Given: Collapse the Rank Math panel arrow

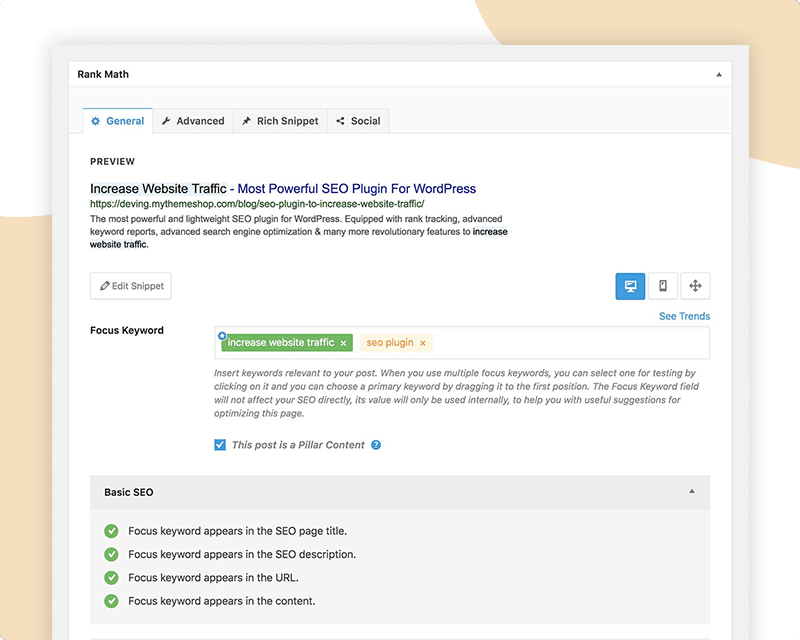Looking at the screenshot, I should 719,75.
